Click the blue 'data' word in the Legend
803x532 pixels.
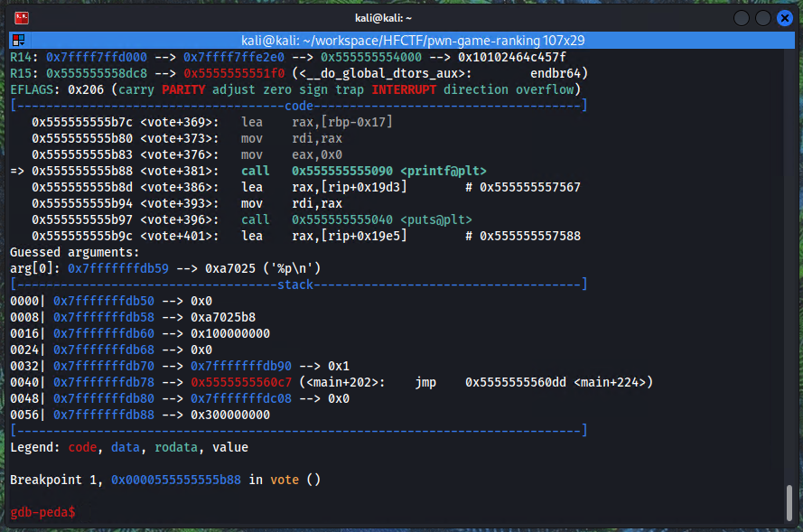pos(125,447)
